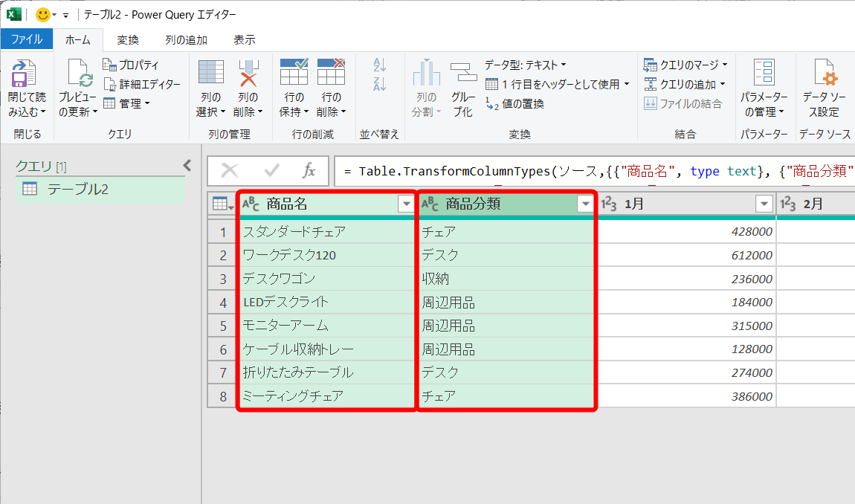The width and height of the screenshot is (855, 504).
Task: Select cell 折りたたみテーブル
Action: (327, 372)
